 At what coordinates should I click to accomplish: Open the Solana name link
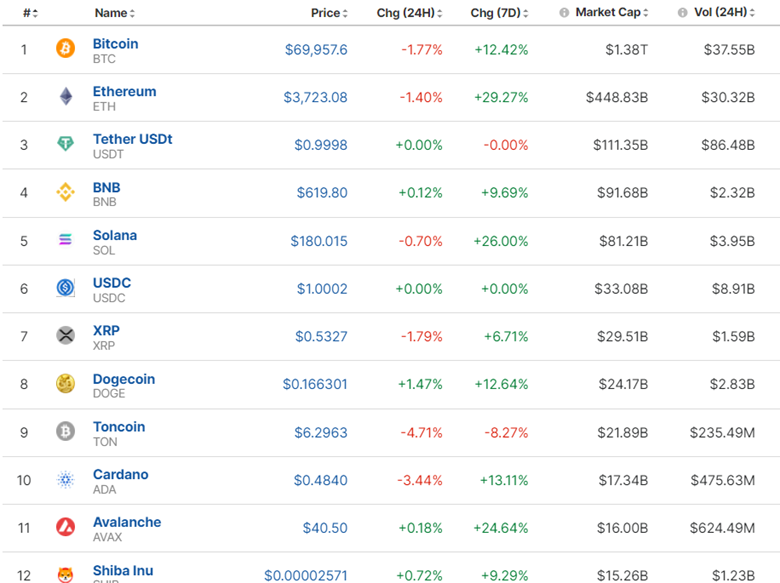pos(115,235)
